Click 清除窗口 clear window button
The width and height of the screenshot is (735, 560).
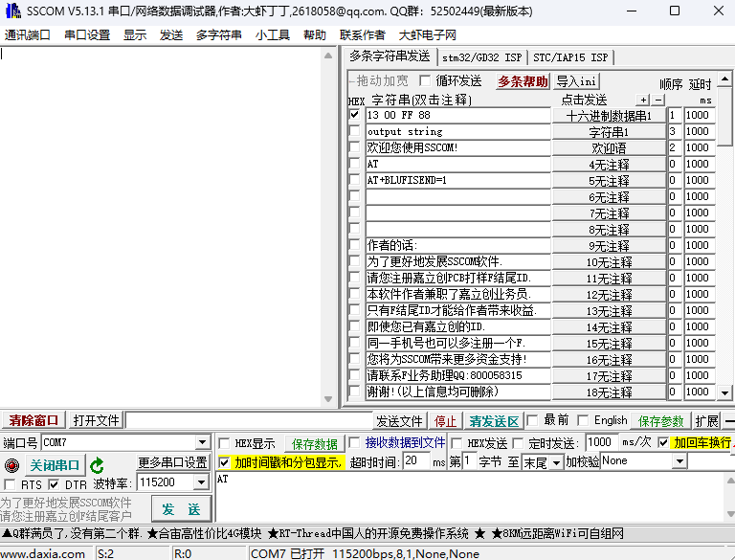pos(33,420)
